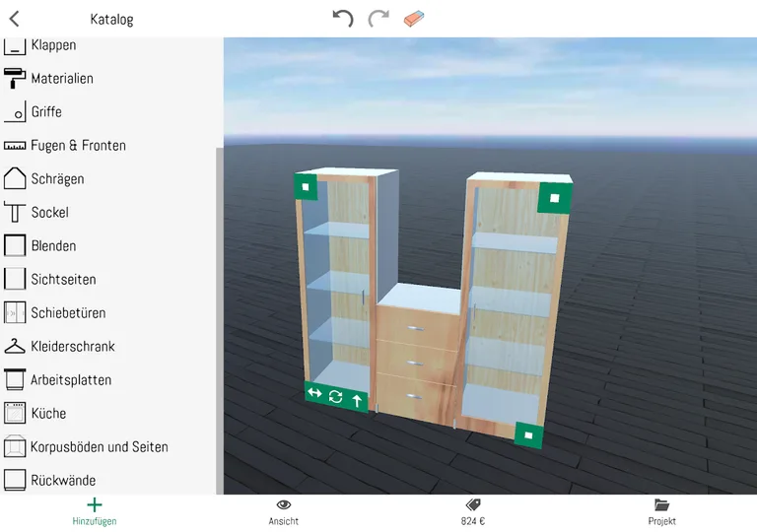Click the bottom-right green resize handle
This screenshot has height=532, width=757.
coord(528,435)
